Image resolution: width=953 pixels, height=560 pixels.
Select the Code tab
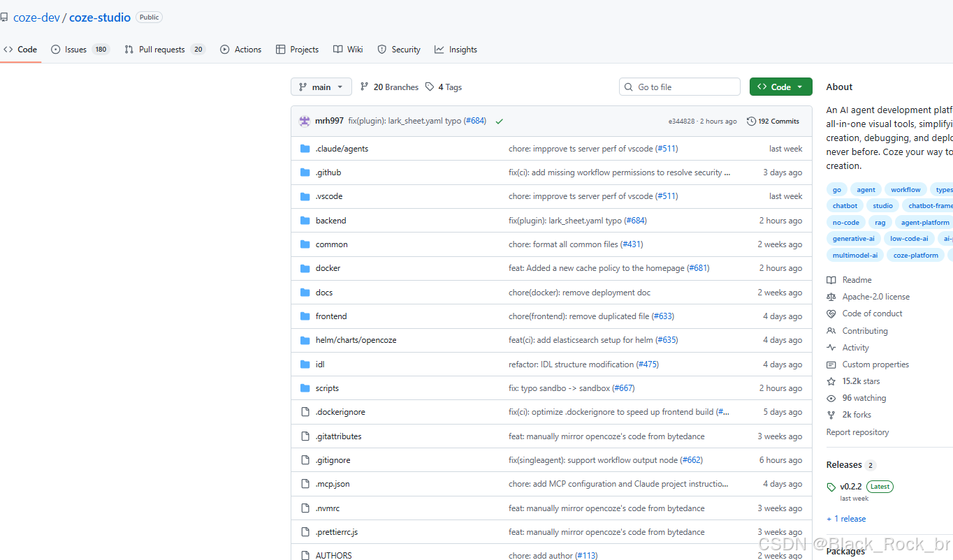click(x=20, y=50)
